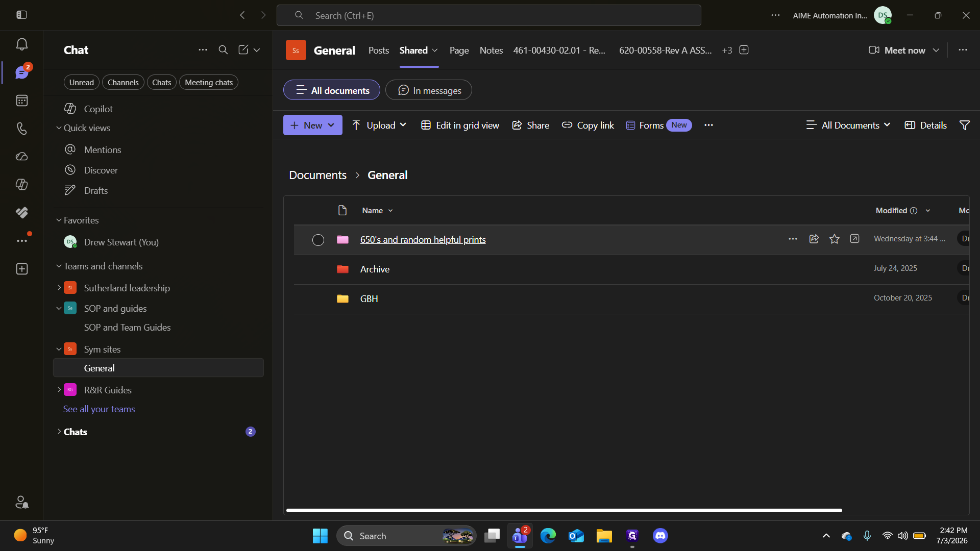Open the 620-00558-Rev A ASS tab

(x=665, y=50)
